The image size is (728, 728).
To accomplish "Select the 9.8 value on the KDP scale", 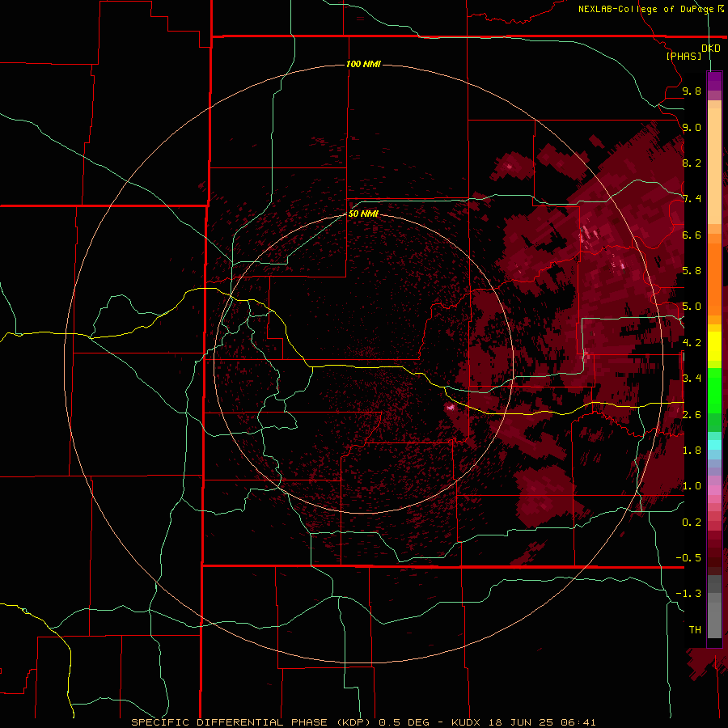I will click(692, 91).
